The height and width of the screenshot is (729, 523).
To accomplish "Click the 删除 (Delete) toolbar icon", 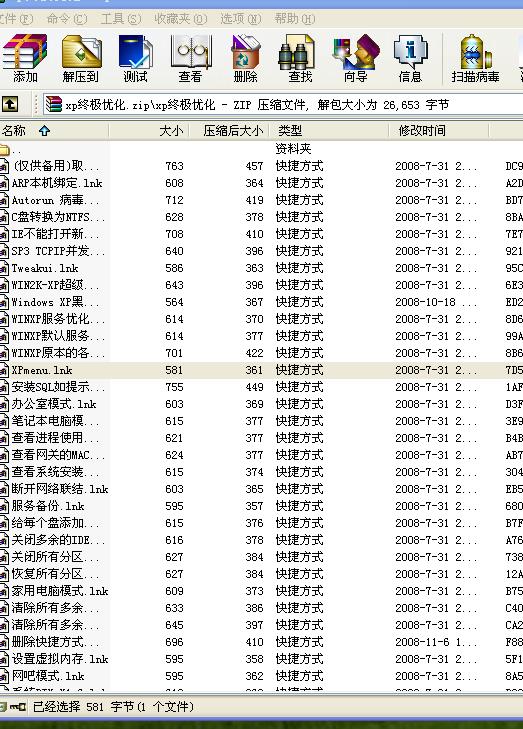I will (245, 59).
